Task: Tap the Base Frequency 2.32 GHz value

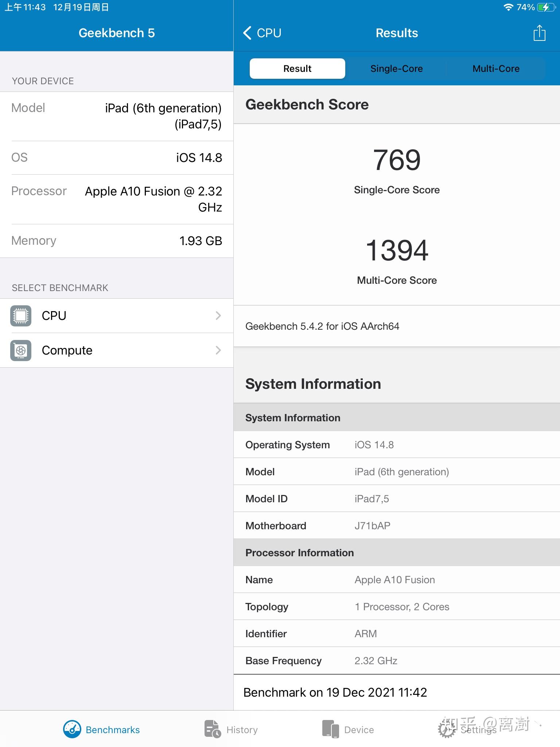Action: point(376,661)
